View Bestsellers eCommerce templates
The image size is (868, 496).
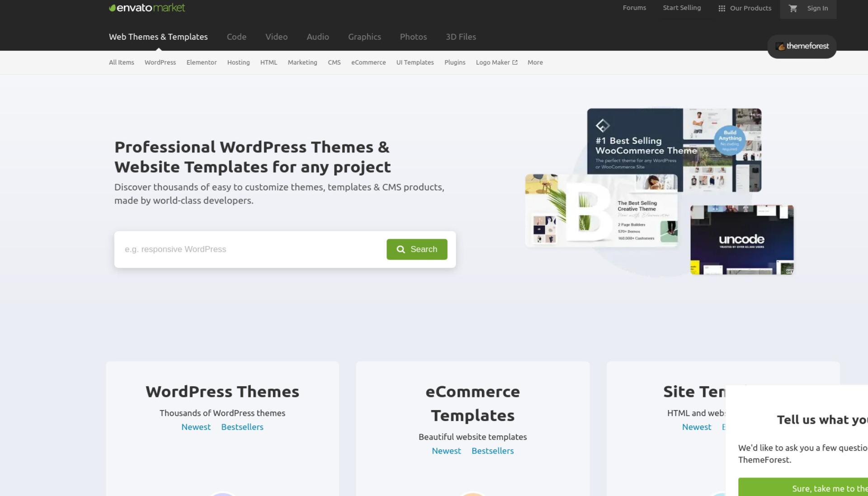493,451
